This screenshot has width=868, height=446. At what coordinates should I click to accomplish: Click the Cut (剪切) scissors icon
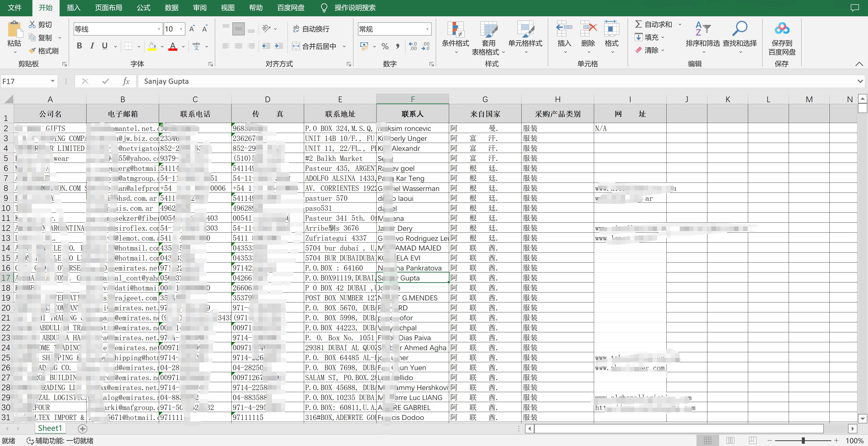pyautogui.click(x=32, y=24)
